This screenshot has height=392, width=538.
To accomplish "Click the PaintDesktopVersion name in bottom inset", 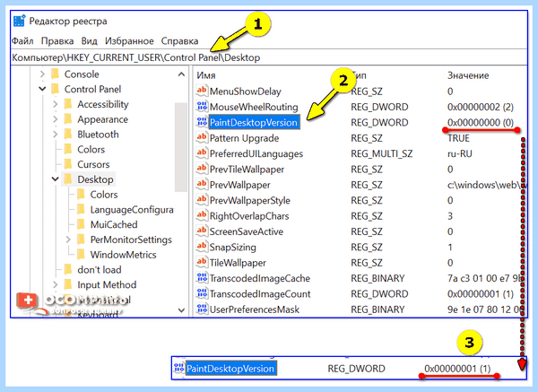I will [230, 369].
